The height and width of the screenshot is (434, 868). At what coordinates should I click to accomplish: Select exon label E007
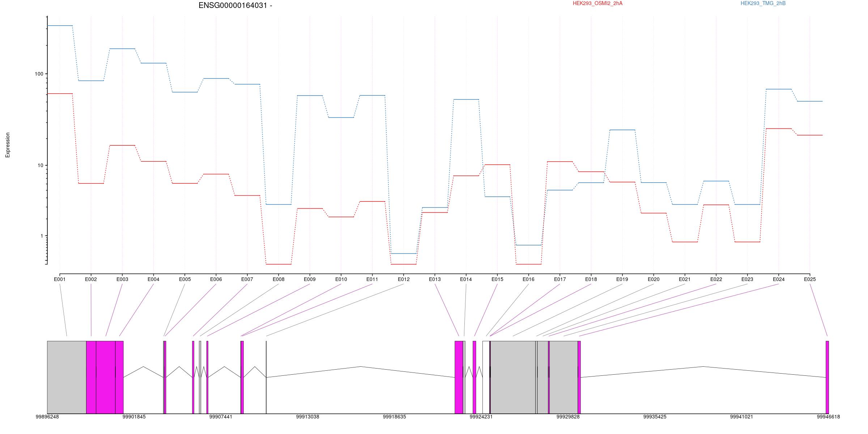point(247,279)
